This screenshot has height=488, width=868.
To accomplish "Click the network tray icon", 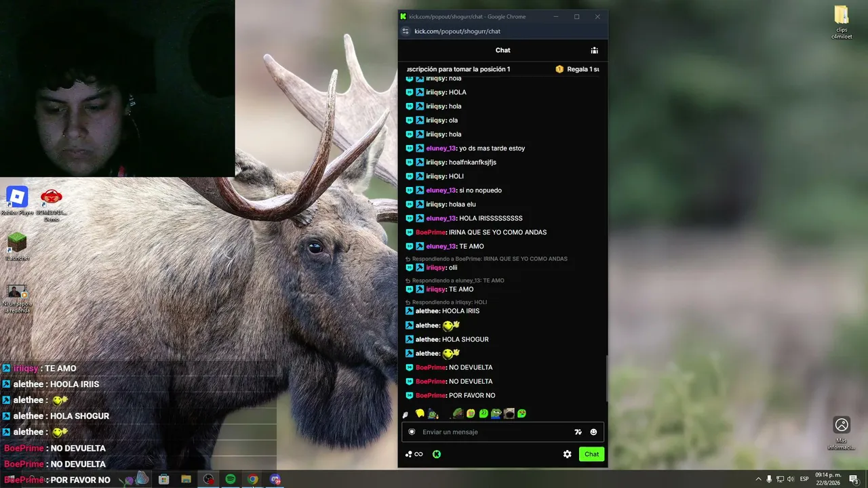I will 780,479.
